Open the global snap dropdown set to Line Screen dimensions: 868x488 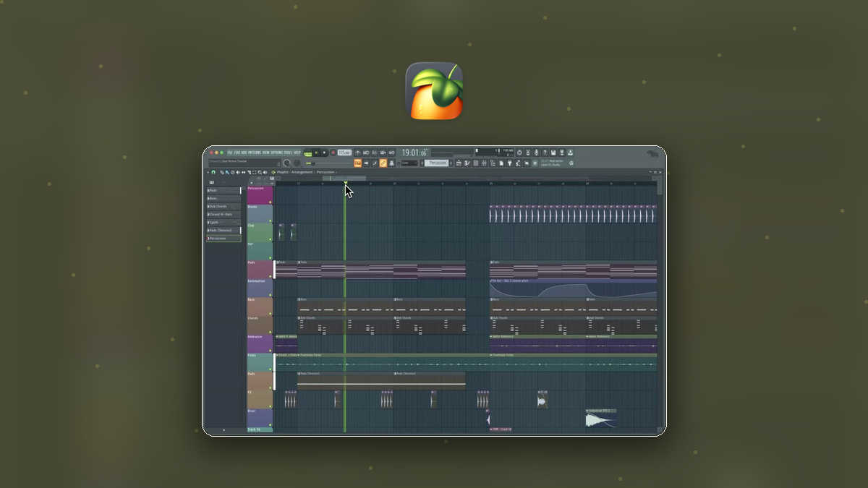[x=409, y=163]
